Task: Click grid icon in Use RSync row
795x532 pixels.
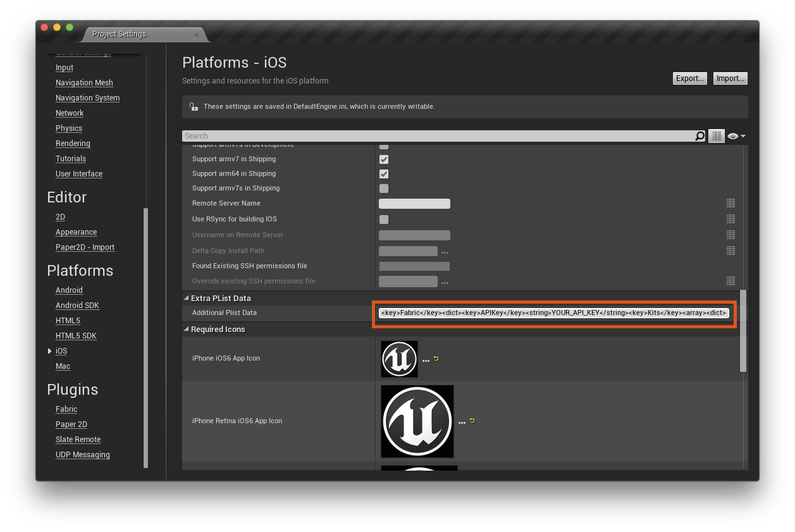Action: point(730,219)
